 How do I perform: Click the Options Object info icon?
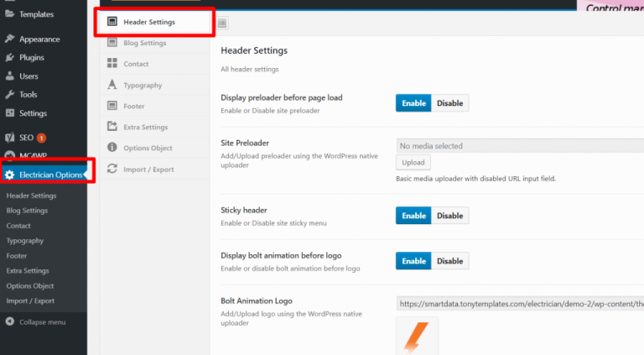point(112,148)
